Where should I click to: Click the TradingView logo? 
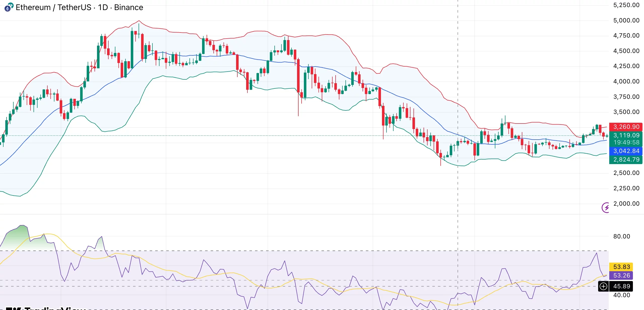[x=45, y=308]
